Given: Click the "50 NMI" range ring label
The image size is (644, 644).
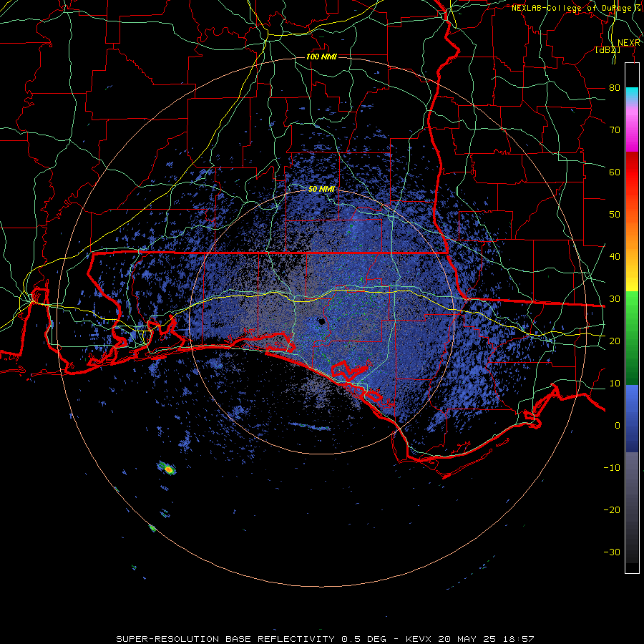Looking at the screenshot, I should 321,189.
